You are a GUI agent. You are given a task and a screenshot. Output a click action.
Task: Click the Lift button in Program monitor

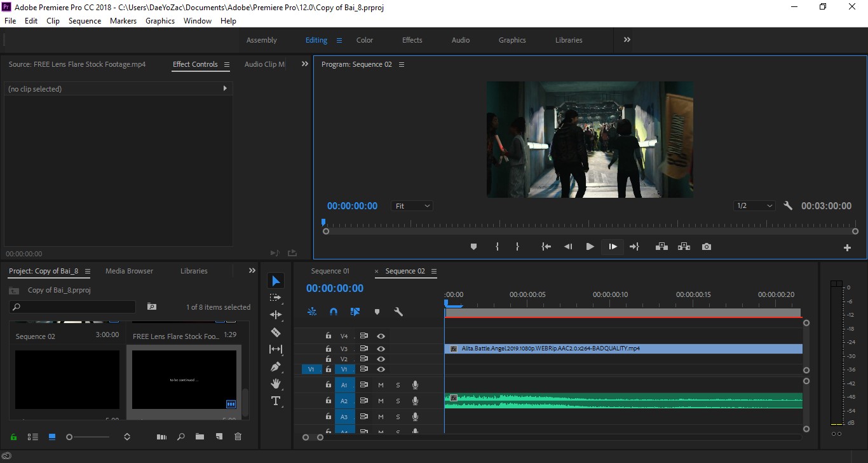[x=661, y=247]
